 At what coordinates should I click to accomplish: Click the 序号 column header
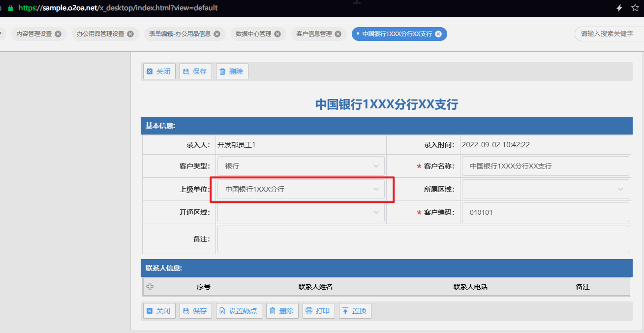click(x=204, y=287)
